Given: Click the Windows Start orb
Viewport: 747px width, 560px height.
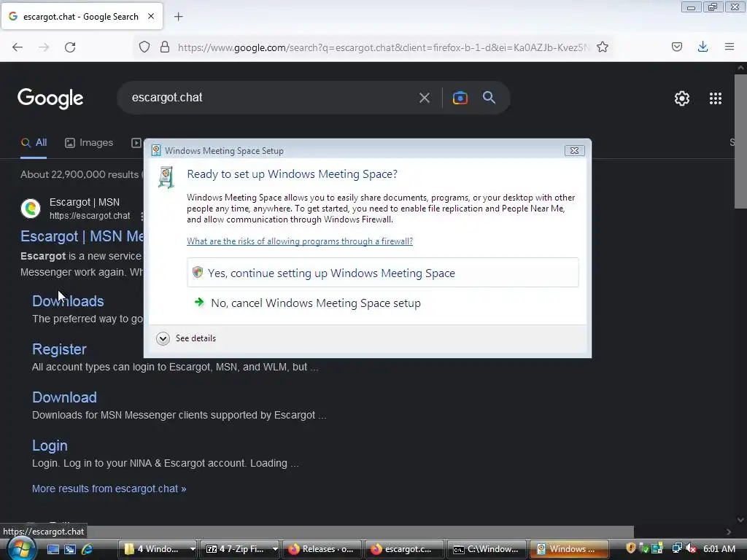Looking at the screenshot, I should pos(21,548).
